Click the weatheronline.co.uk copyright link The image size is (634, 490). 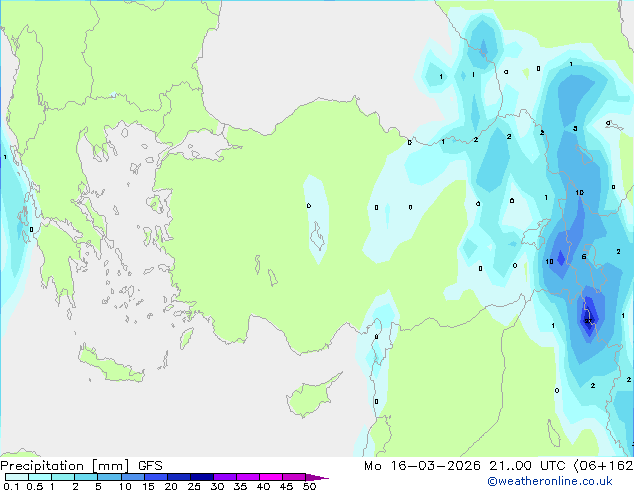550,481
